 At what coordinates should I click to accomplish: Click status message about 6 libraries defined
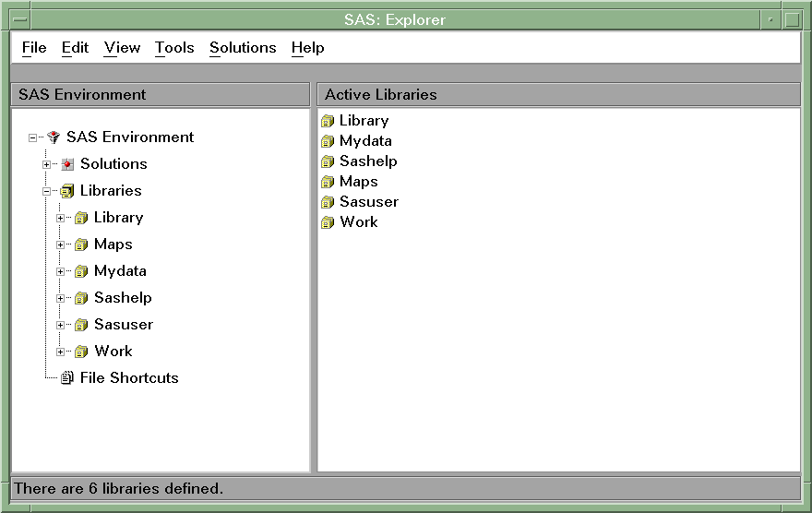click(x=119, y=489)
